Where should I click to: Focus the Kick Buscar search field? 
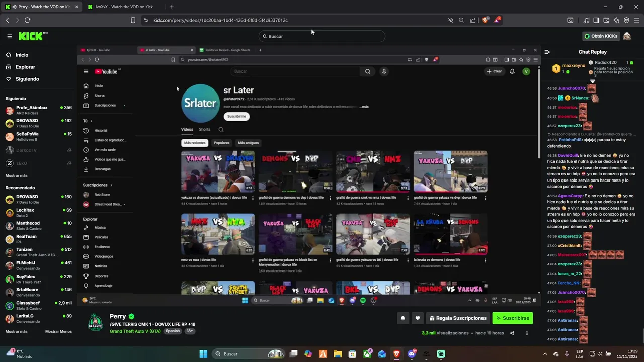pyautogui.click(x=322, y=36)
